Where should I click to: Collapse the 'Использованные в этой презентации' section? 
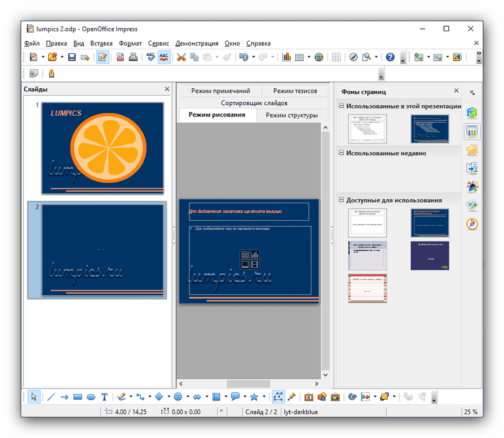tap(341, 106)
